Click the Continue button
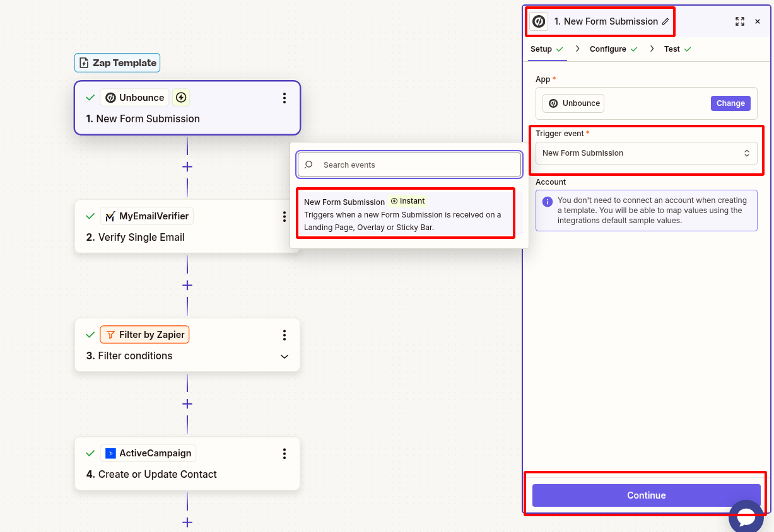Viewport: 774px width, 532px height. (646, 495)
